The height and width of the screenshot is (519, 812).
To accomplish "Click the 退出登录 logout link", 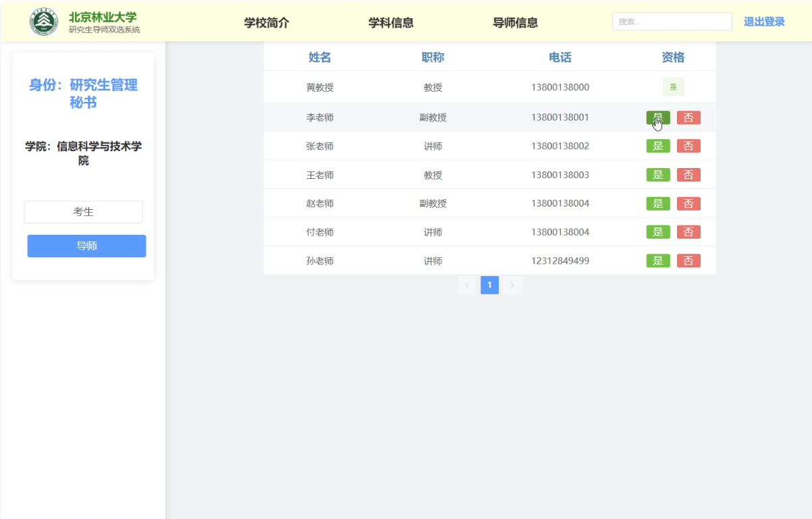I will [763, 21].
